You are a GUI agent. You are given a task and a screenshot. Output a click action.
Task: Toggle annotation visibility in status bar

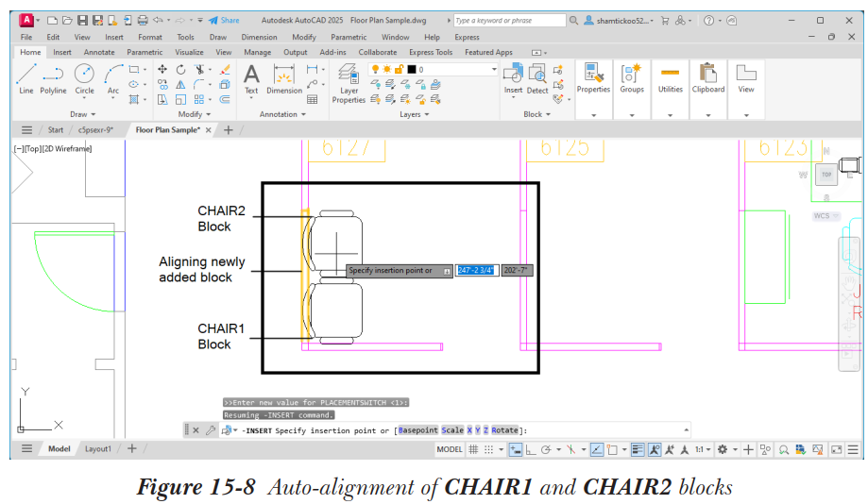[x=654, y=450]
